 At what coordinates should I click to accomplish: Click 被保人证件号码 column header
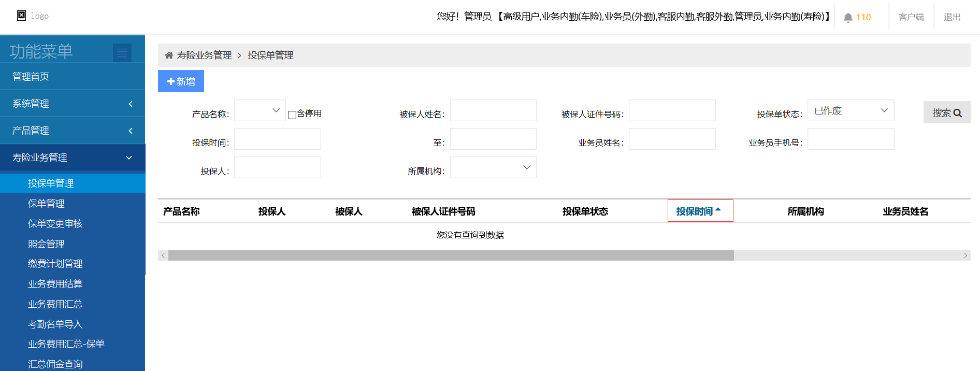click(x=443, y=211)
